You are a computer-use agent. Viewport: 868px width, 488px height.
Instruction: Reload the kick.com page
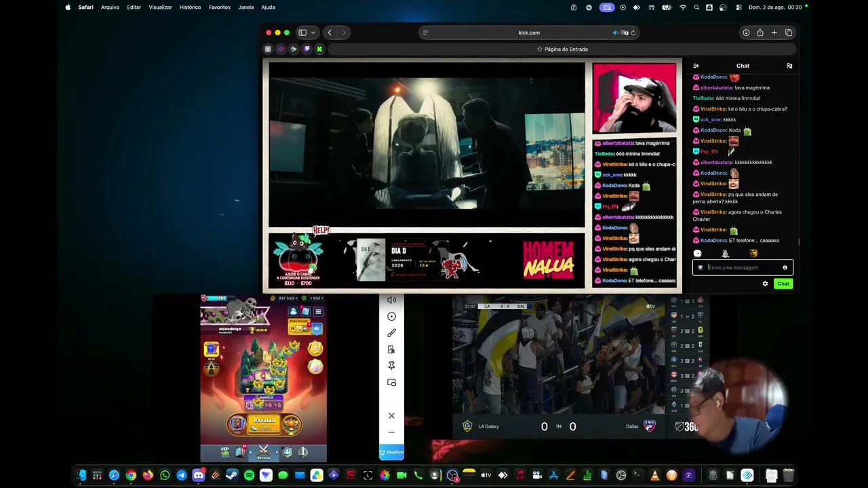tap(633, 33)
